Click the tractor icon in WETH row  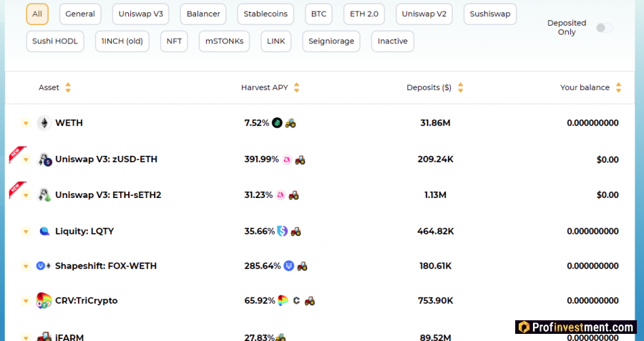tap(290, 123)
